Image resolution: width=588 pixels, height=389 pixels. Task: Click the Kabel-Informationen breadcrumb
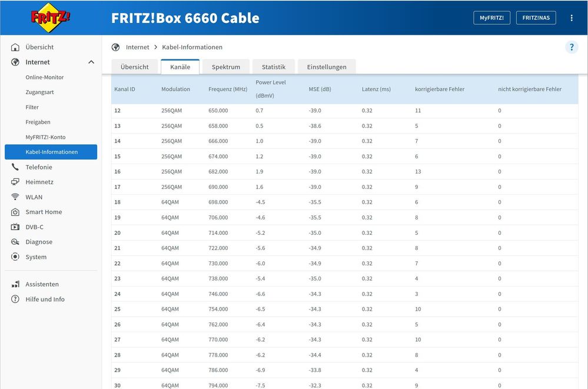tap(192, 47)
